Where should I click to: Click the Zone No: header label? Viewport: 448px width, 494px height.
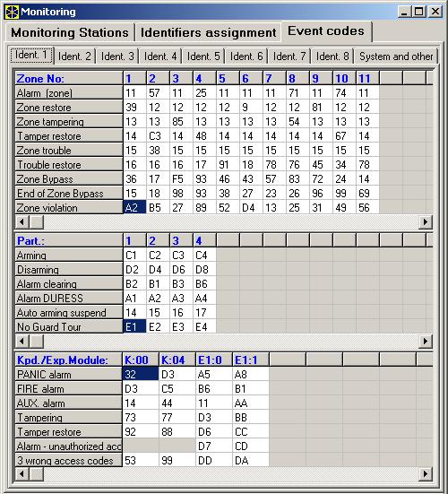(69, 78)
